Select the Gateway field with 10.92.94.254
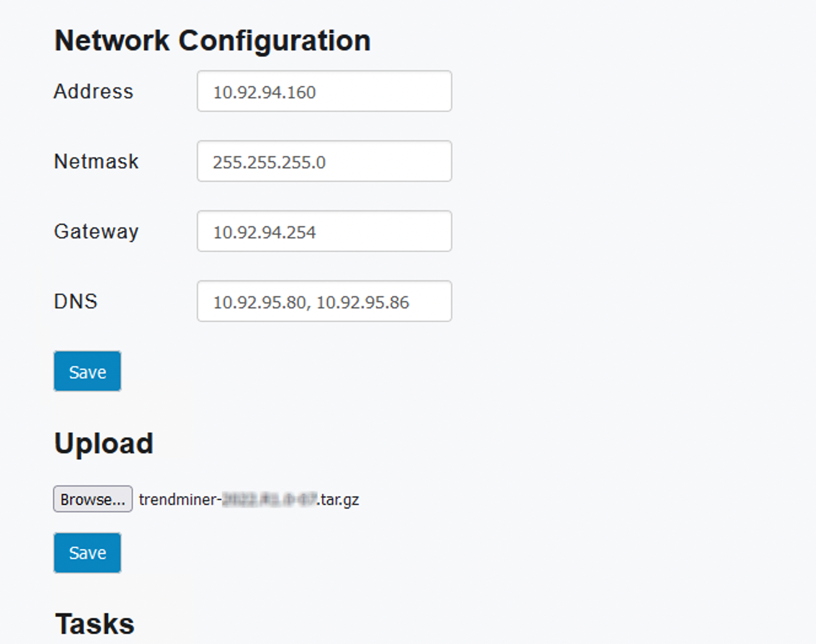This screenshot has height=644, width=816. point(324,231)
